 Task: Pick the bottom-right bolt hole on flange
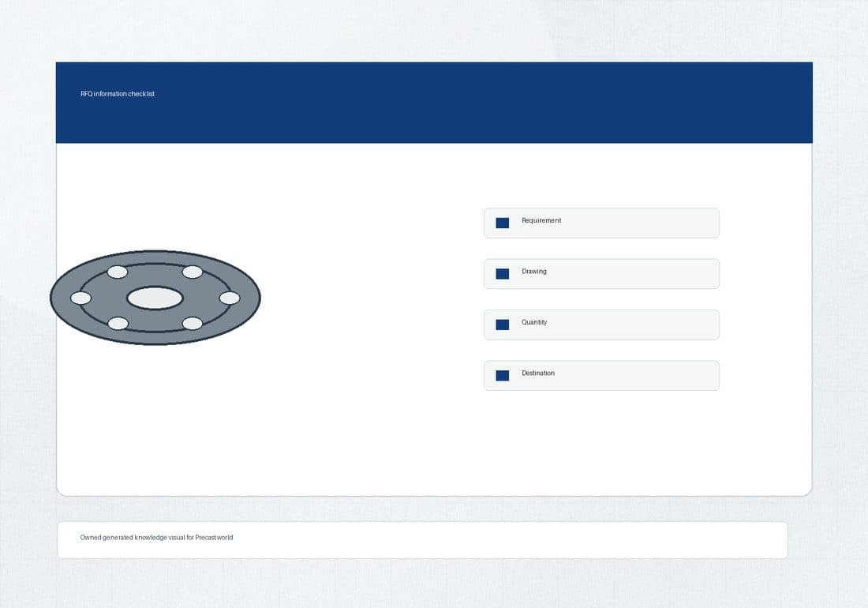(192, 324)
